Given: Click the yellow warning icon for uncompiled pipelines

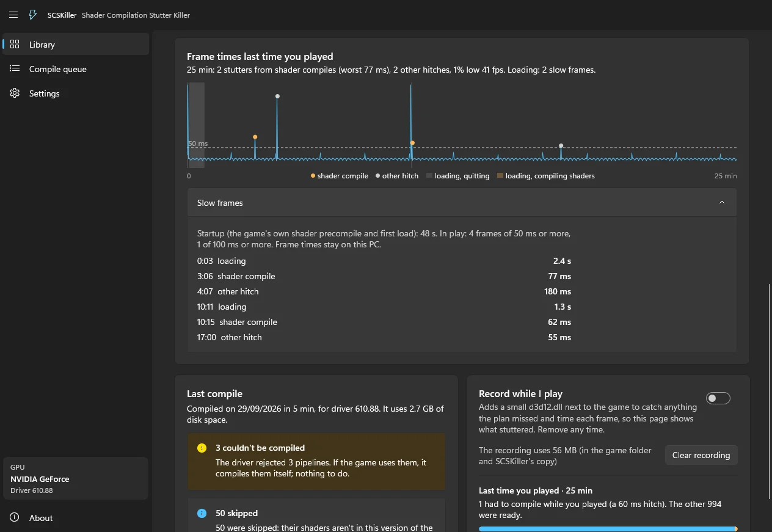Looking at the screenshot, I should tap(202, 448).
